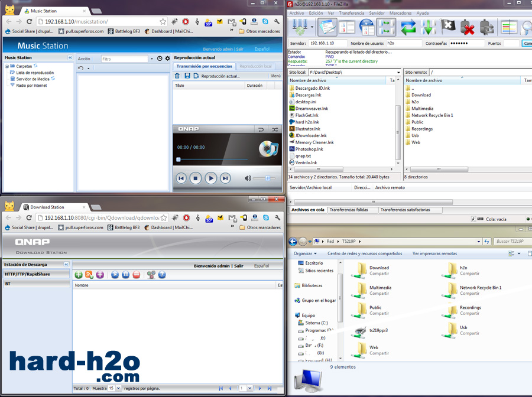Click Explorer back navigation arrow
Viewport: 532px width, 397px height.
point(293,242)
